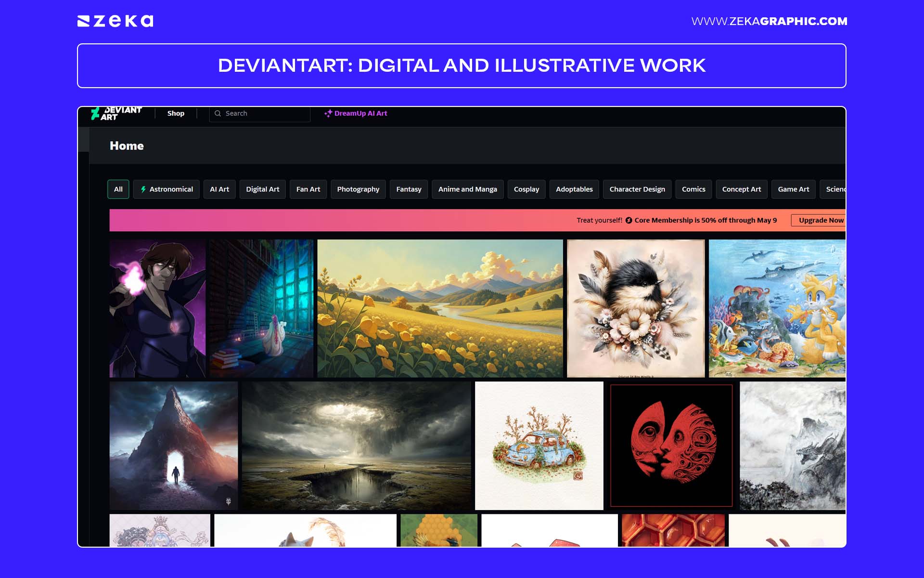Select the Concept Art filter chip

point(741,189)
